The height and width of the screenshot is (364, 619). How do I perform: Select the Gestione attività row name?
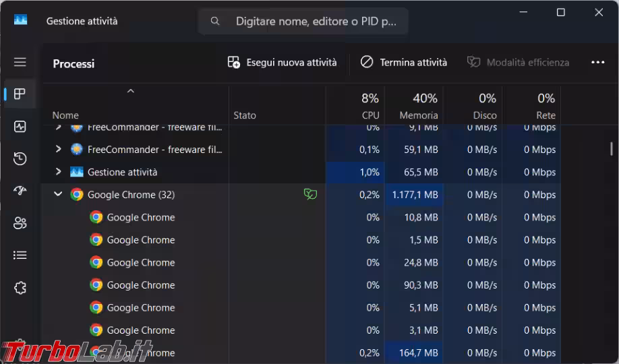click(122, 172)
